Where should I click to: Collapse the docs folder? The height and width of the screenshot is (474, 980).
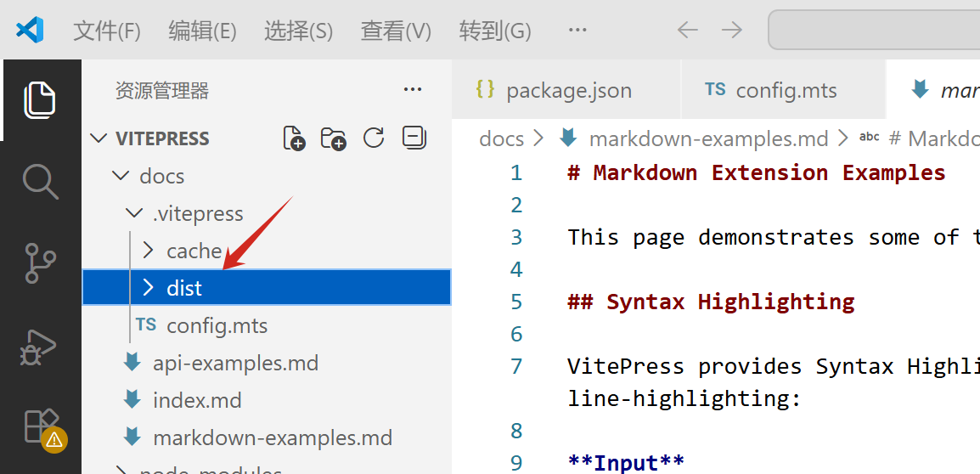[x=161, y=177]
